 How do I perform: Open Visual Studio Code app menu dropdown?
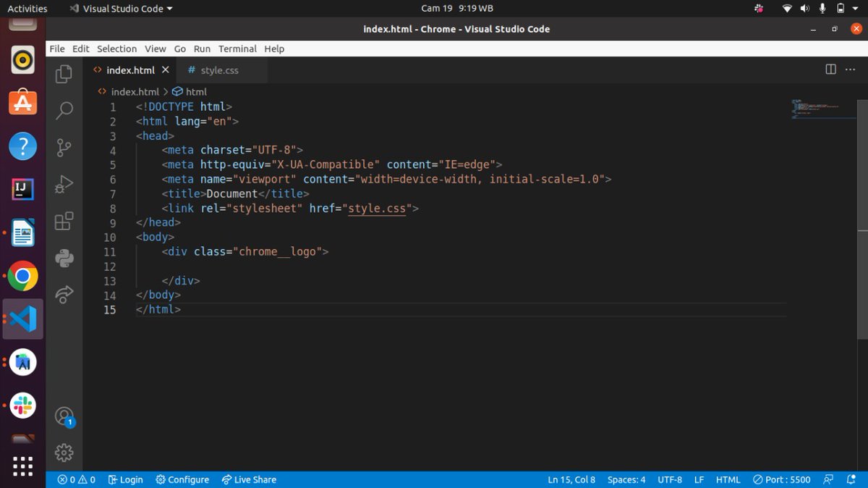click(x=121, y=9)
